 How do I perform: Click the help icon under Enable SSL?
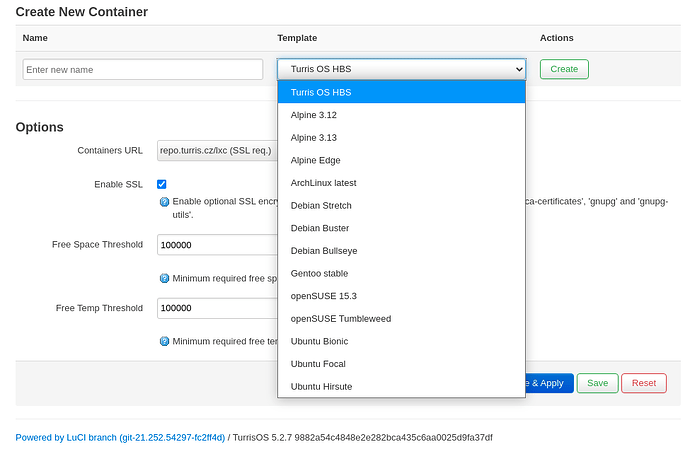[164, 202]
